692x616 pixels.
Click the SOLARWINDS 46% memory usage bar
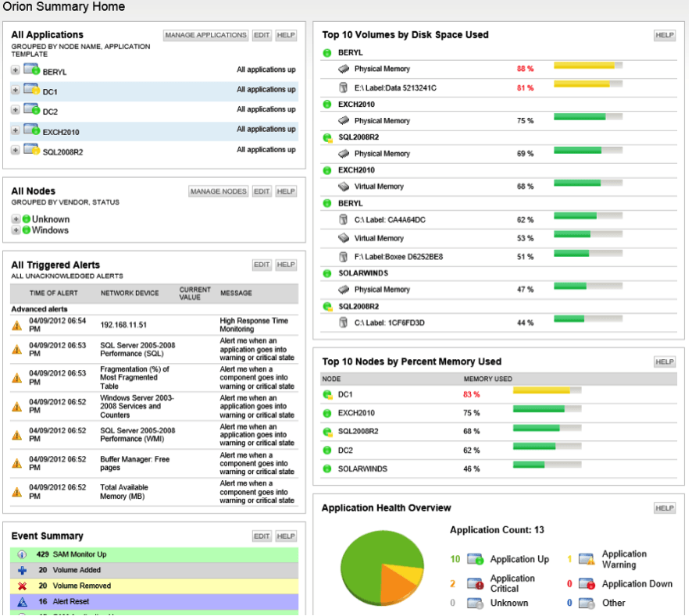pos(548,465)
